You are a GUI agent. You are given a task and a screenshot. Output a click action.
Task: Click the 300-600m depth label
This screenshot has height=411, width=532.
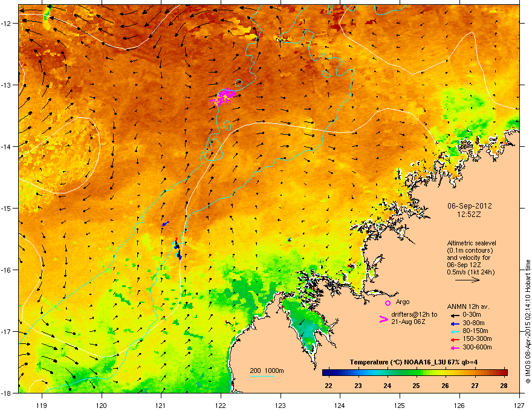(x=477, y=347)
